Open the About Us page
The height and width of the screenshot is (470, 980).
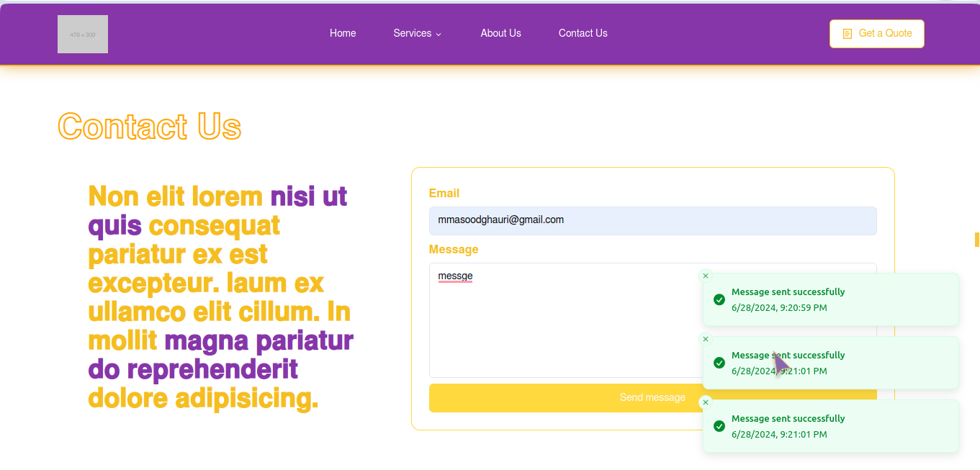[x=500, y=33]
